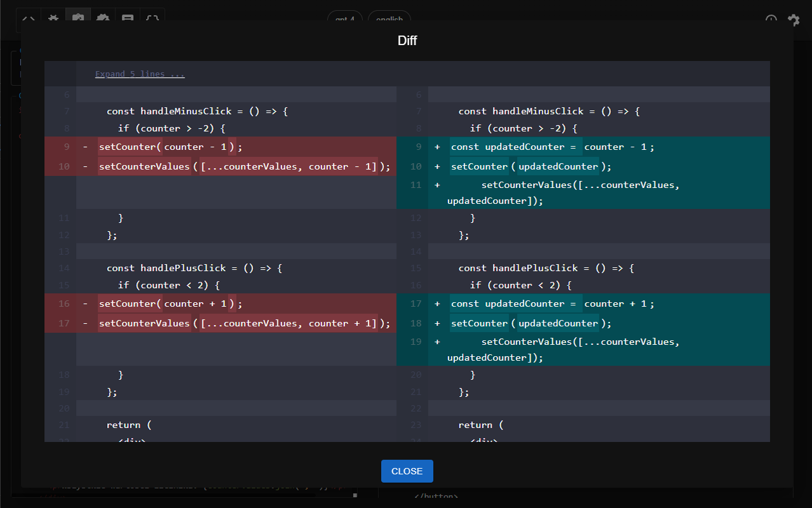
Task: Open the gpt-4 model selector
Action: tap(345, 19)
